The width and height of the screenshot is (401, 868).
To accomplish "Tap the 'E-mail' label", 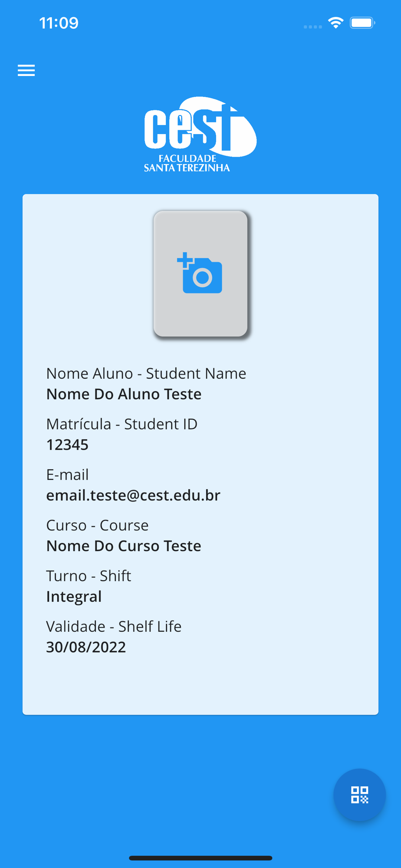I will coord(67,475).
